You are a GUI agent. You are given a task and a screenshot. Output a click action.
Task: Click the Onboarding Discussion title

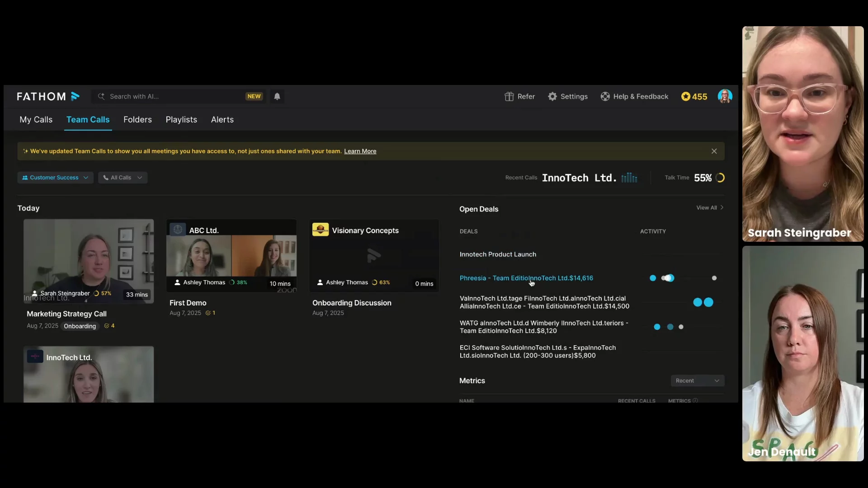[x=352, y=303]
